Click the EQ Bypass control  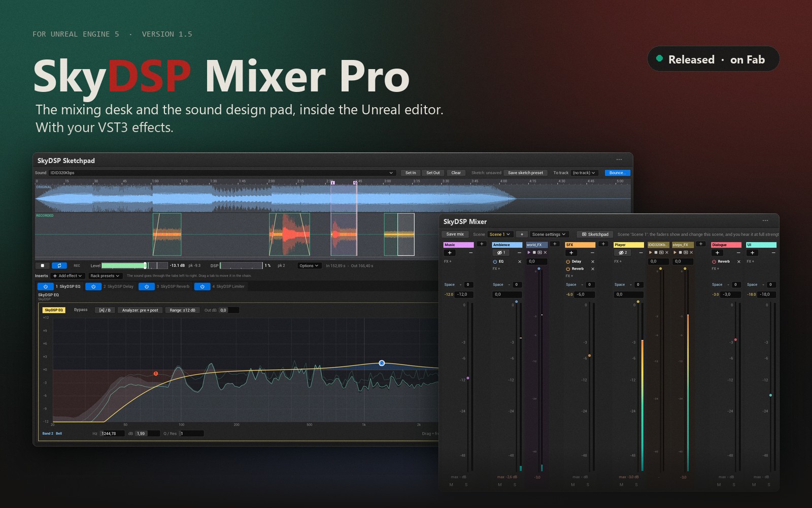click(x=81, y=310)
